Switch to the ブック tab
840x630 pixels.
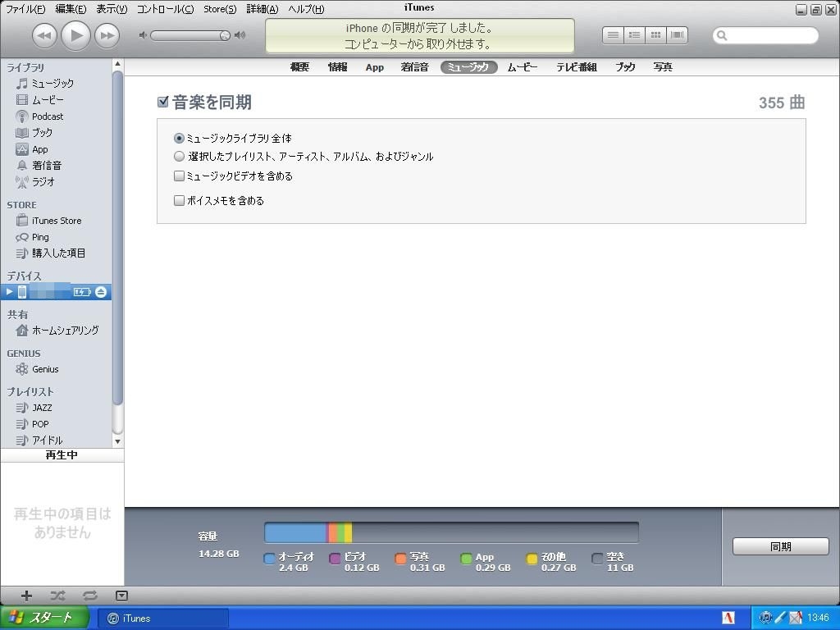pyautogui.click(x=624, y=67)
